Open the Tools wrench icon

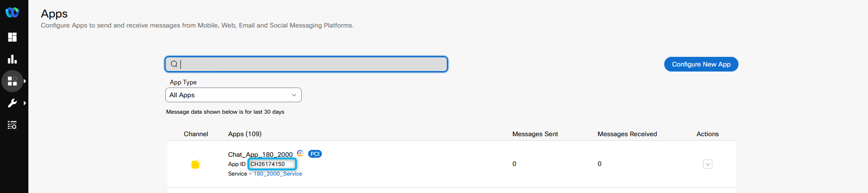tap(12, 103)
